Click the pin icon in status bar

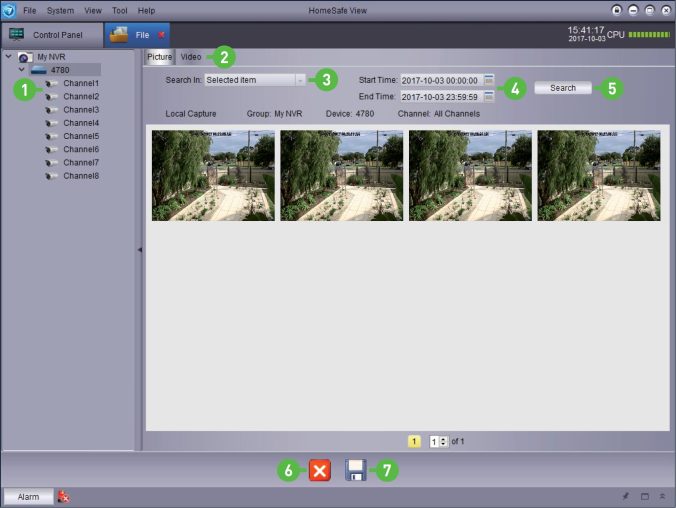click(x=626, y=497)
